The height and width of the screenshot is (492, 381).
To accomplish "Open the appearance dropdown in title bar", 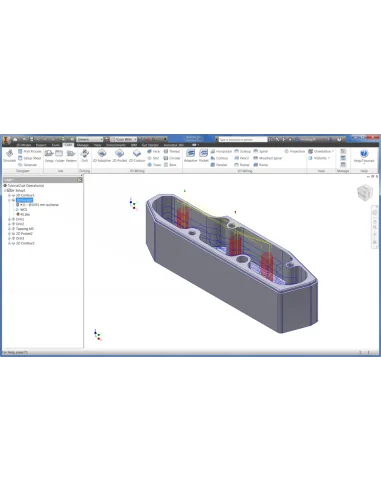I will tap(123, 139).
